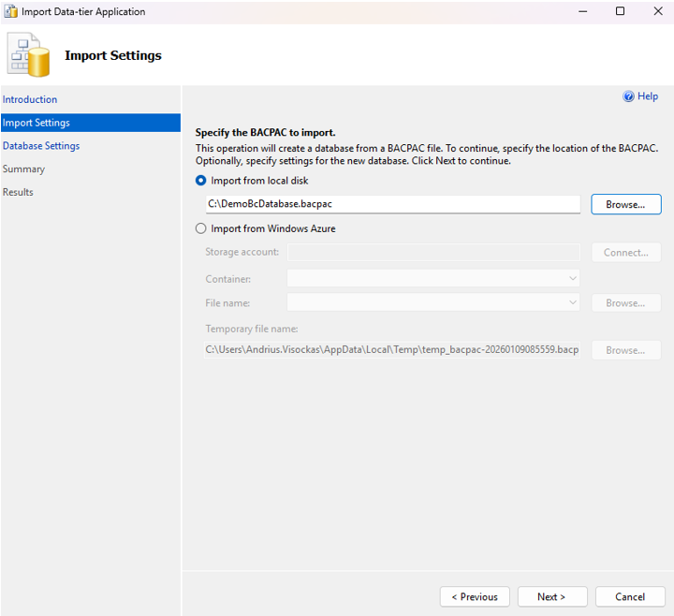Open the Container dropdown
Screen dimensions: 674x616
pyautogui.click(x=433, y=278)
